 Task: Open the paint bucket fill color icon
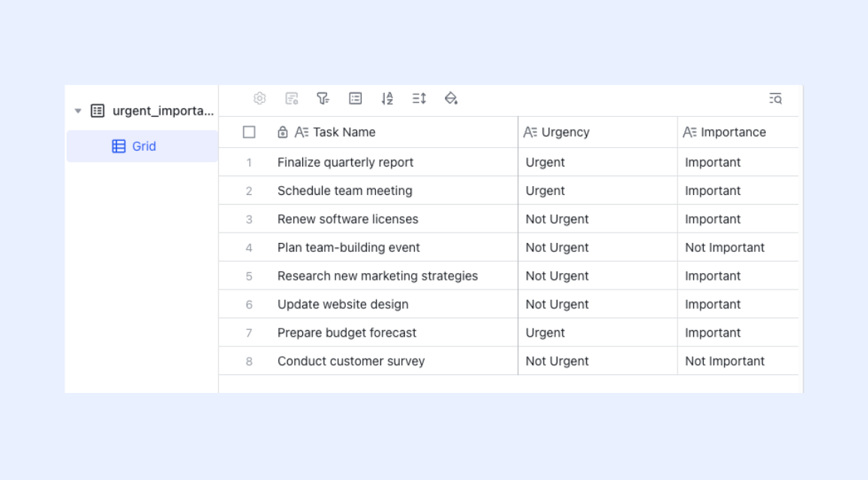[451, 98]
